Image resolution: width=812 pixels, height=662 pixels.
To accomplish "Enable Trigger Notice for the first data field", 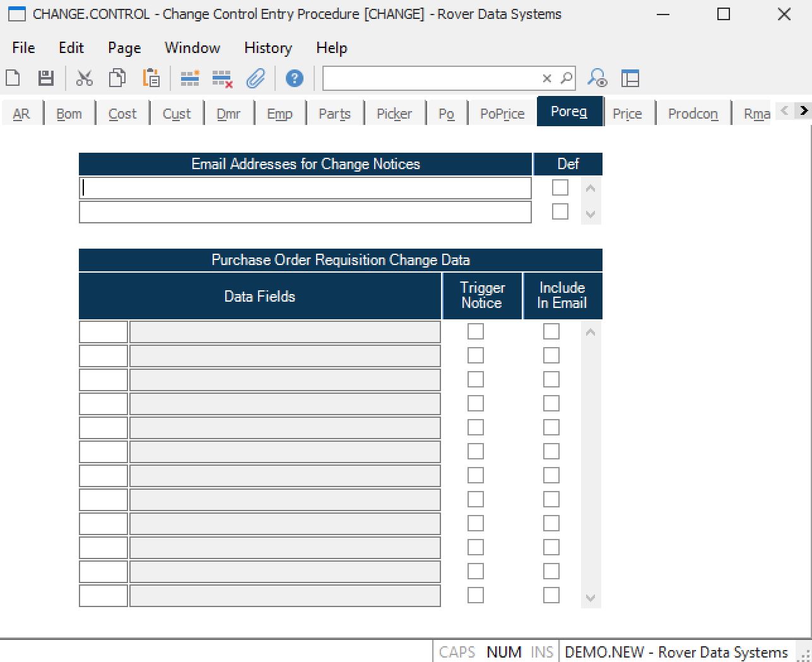I will click(x=475, y=331).
